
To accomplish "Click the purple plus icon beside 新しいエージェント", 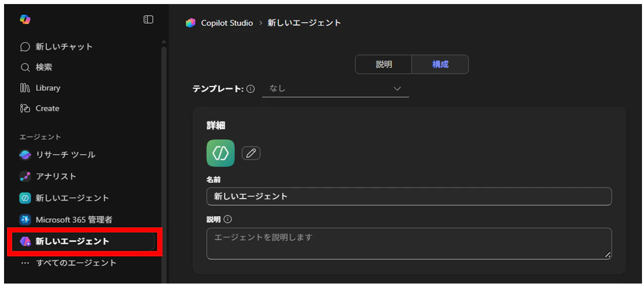I will (x=25, y=242).
